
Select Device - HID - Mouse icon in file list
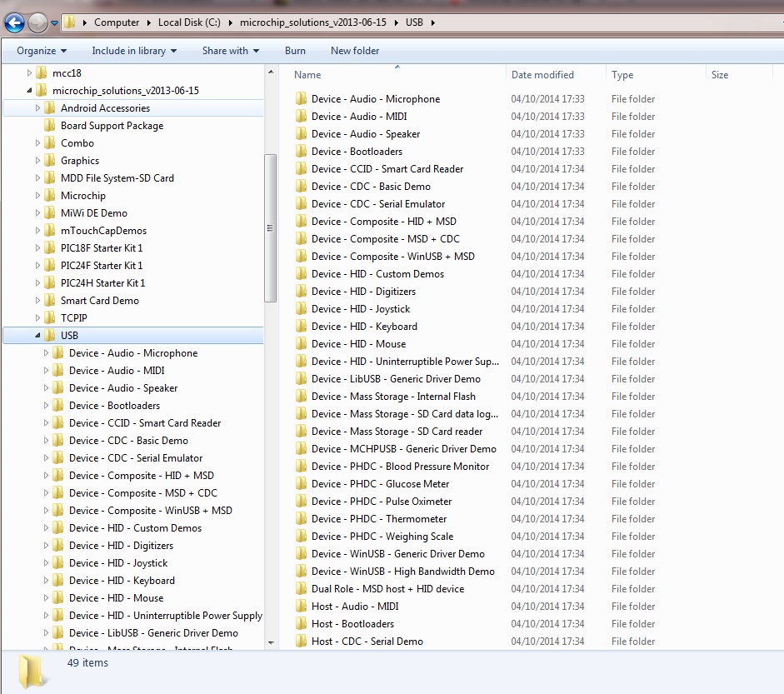tap(301, 344)
